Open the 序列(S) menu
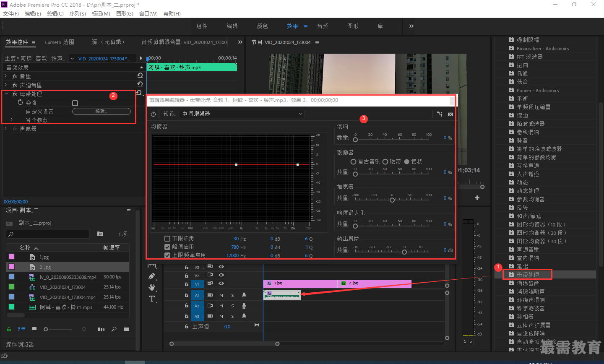604x364 pixels. tap(78, 14)
